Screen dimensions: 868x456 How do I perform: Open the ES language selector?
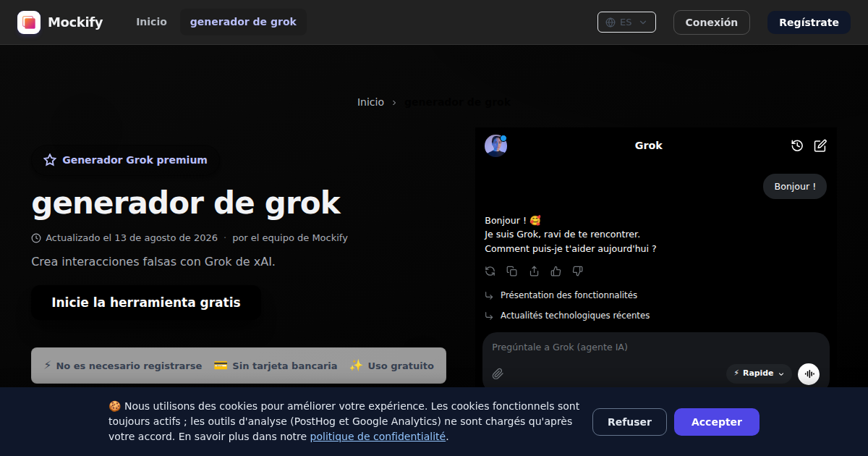point(626,22)
